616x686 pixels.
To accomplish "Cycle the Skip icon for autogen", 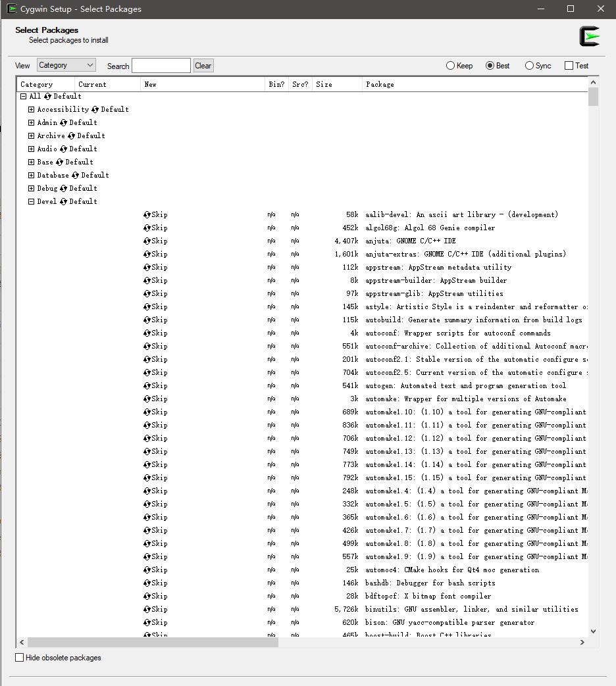I will 147,385.
